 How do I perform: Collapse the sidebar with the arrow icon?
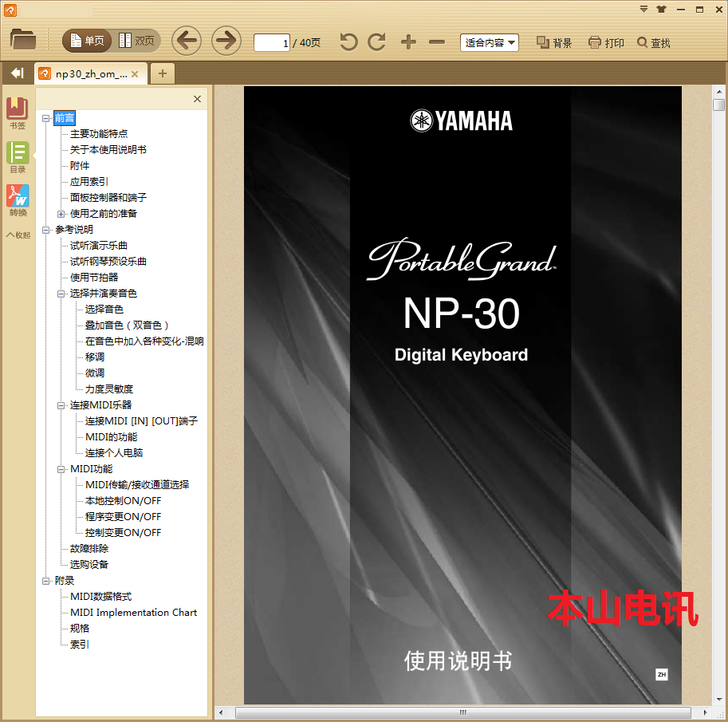click(18, 73)
